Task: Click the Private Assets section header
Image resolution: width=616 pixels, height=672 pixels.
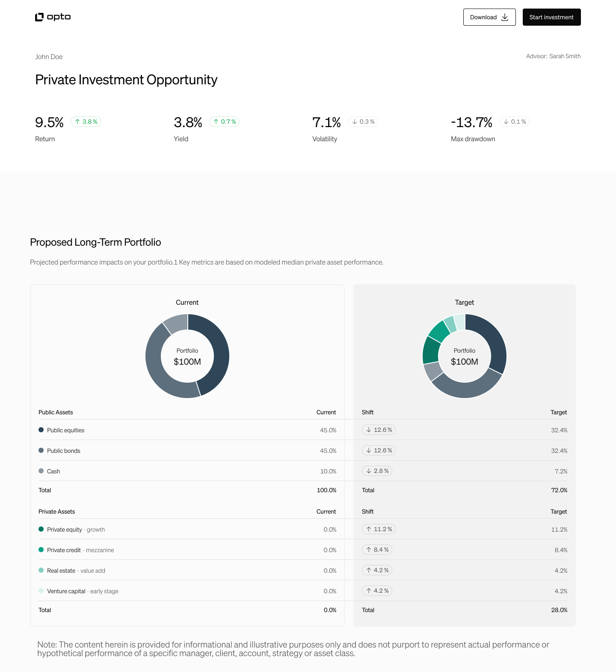Action: point(56,511)
